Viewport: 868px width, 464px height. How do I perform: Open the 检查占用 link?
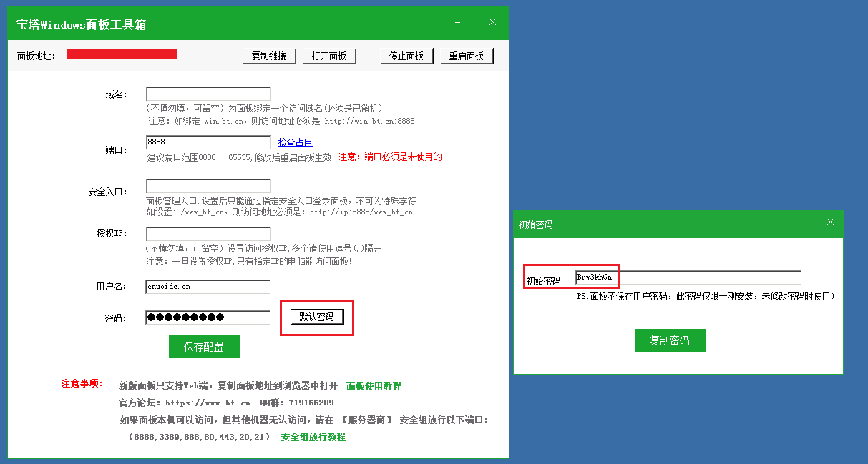coord(295,142)
